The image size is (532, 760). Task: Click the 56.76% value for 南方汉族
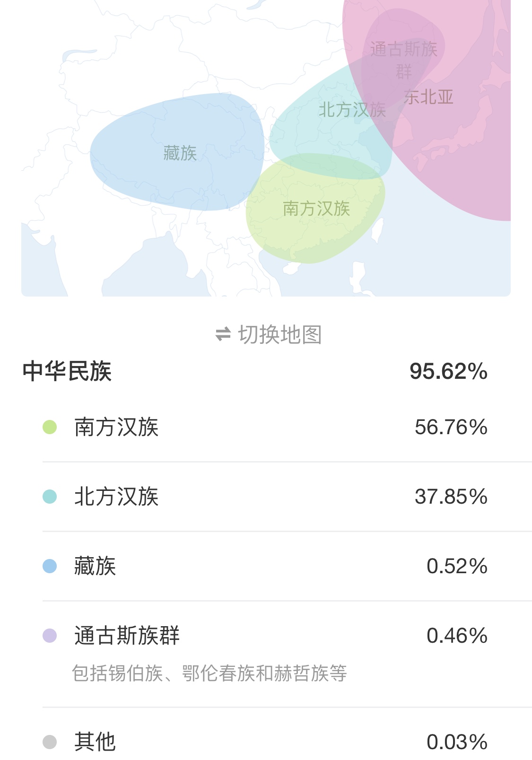(x=451, y=427)
